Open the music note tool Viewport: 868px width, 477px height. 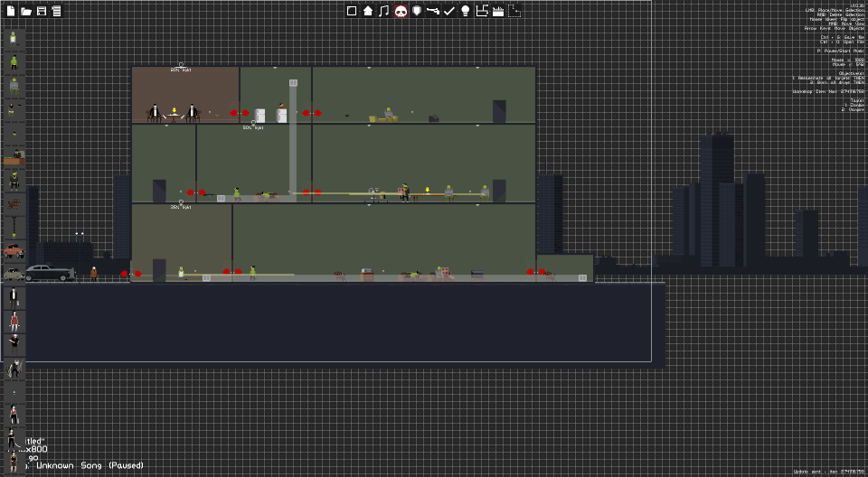coord(383,11)
